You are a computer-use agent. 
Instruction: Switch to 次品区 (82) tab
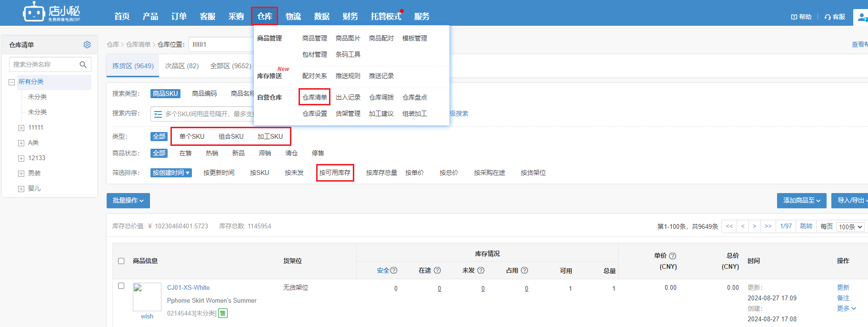(182, 66)
